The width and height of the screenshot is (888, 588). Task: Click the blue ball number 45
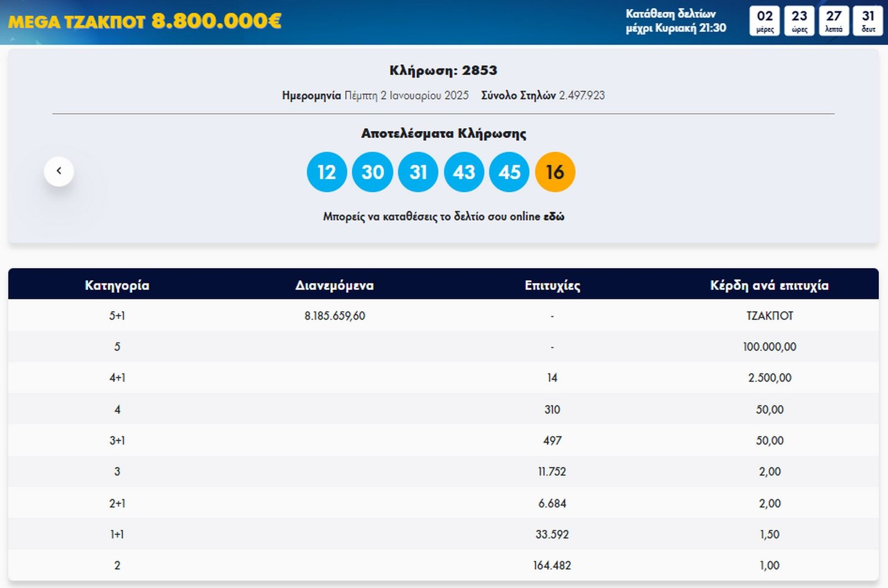[509, 172]
